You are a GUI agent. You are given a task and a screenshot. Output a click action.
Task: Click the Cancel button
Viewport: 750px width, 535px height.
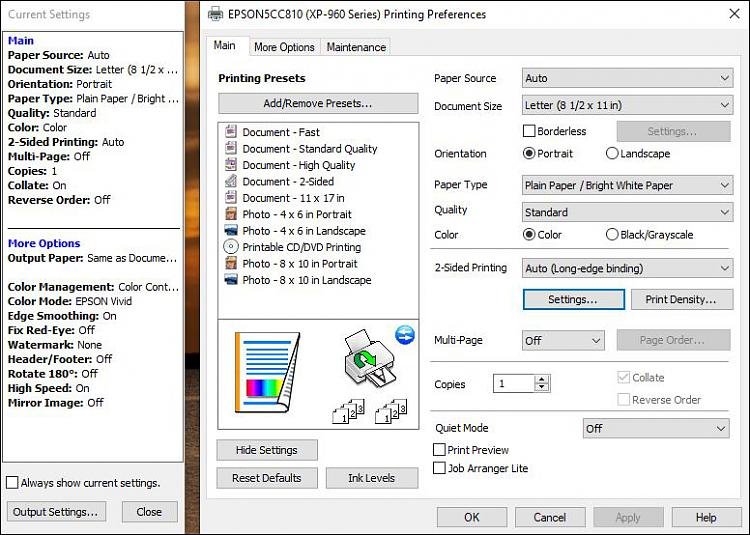(x=550, y=517)
